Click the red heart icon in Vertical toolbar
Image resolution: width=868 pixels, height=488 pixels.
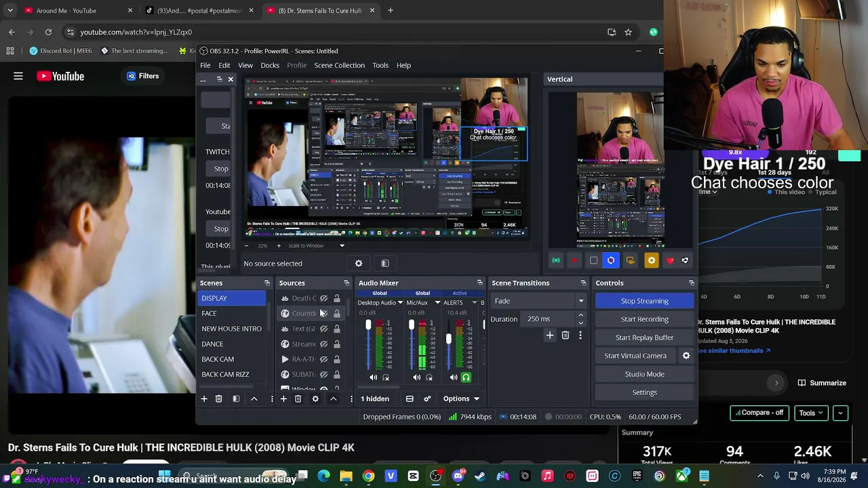[x=670, y=260]
